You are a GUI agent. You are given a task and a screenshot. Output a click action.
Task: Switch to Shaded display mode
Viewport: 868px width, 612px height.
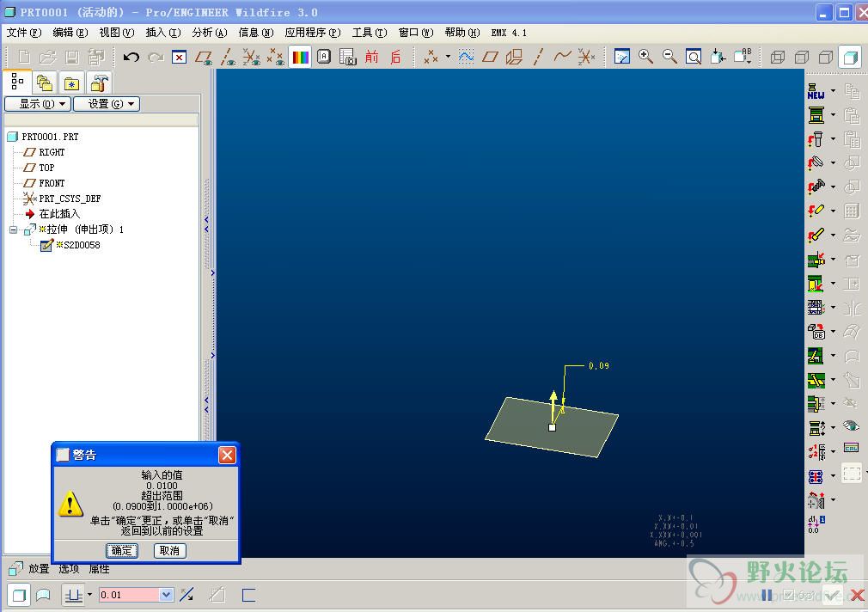click(850, 57)
